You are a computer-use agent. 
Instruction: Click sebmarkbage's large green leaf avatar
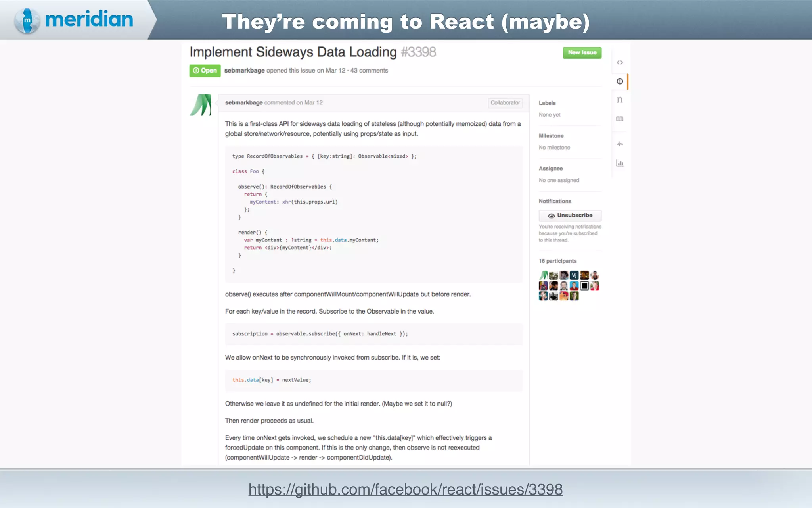(201, 105)
